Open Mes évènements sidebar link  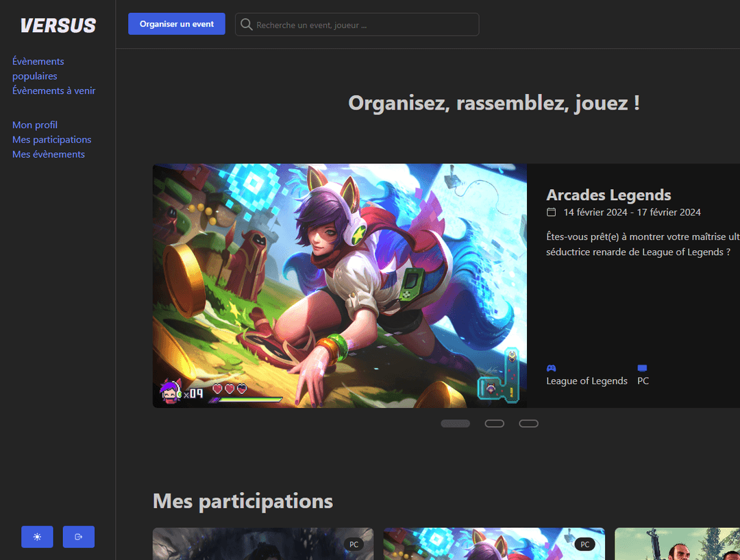point(49,154)
